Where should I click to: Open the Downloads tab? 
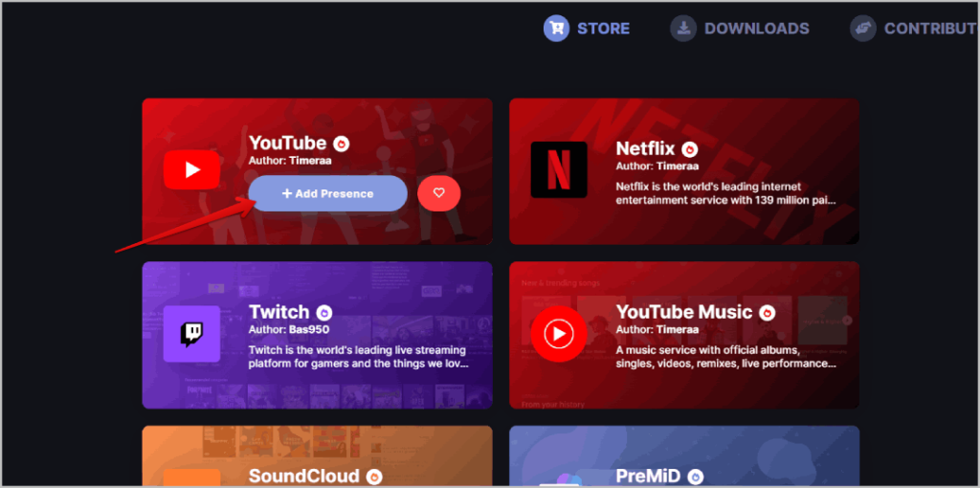[x=740, y=29]
